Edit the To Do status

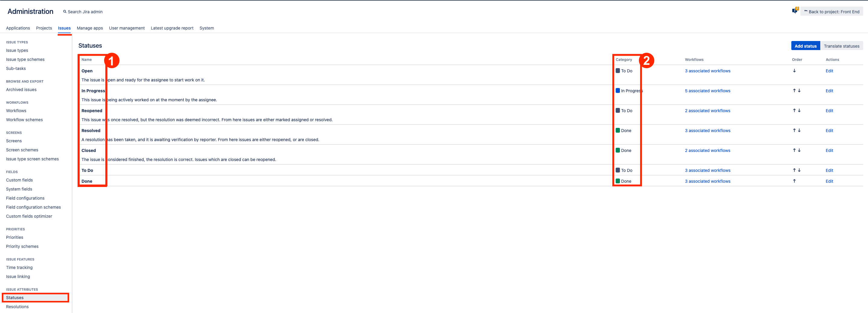click(829, 170)
